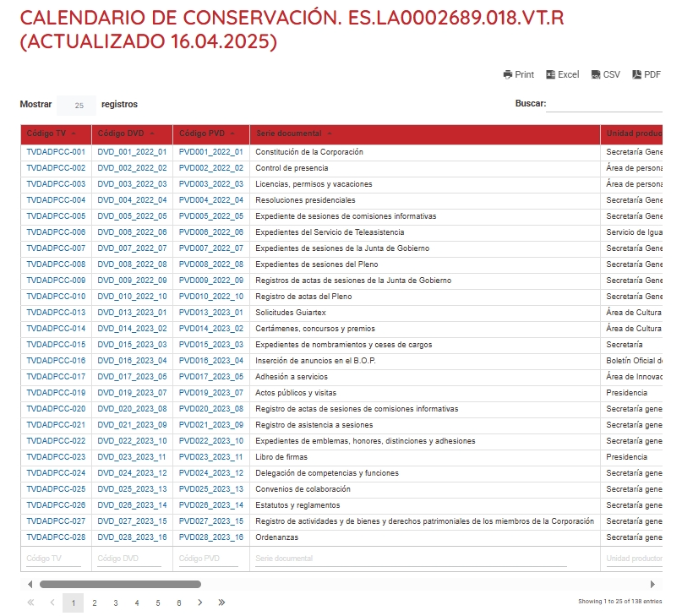Viewport: 682px width, 616px height.
Task: Focus the Buscar search field
Action: click(x=603, y=105)
